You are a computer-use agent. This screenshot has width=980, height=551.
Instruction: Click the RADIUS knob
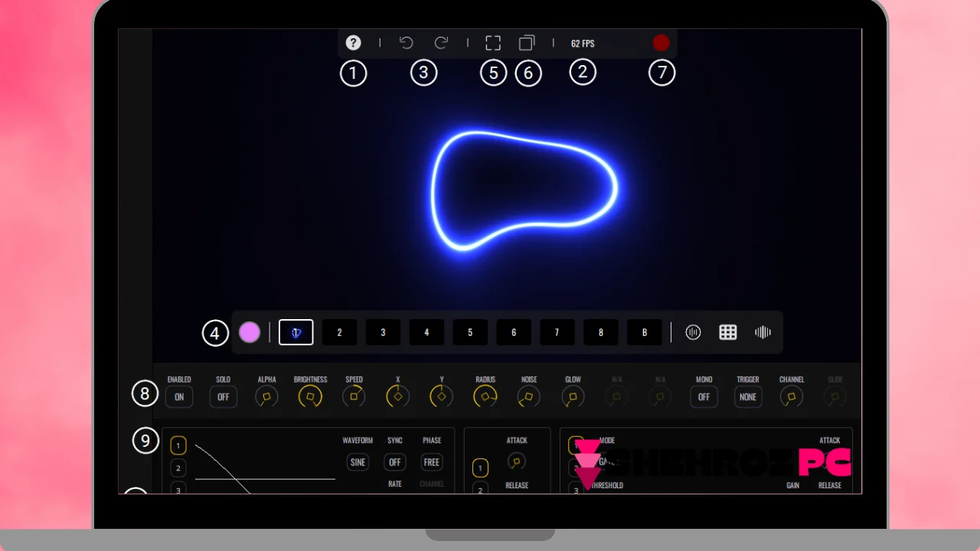[485, 396]
